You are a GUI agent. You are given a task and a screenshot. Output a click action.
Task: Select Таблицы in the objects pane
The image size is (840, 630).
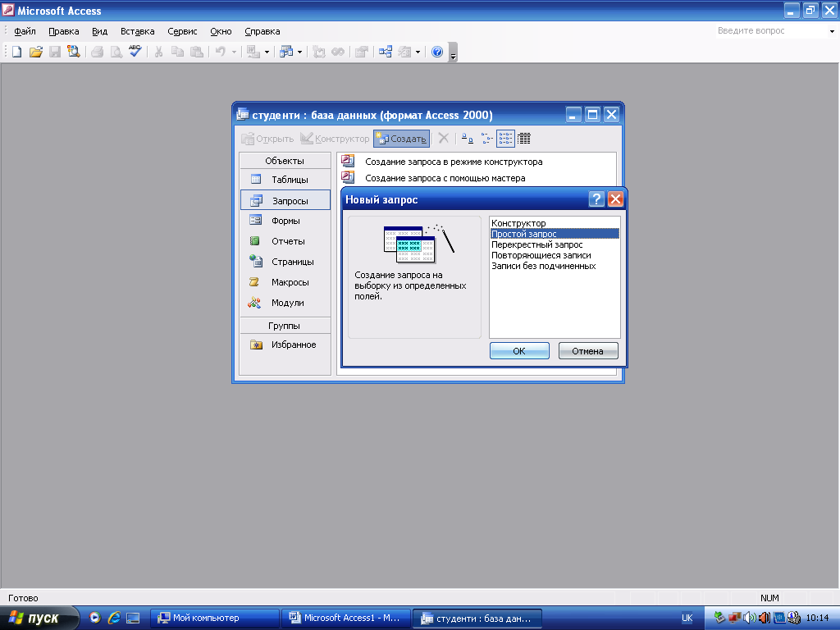click(x=285, y=180)
